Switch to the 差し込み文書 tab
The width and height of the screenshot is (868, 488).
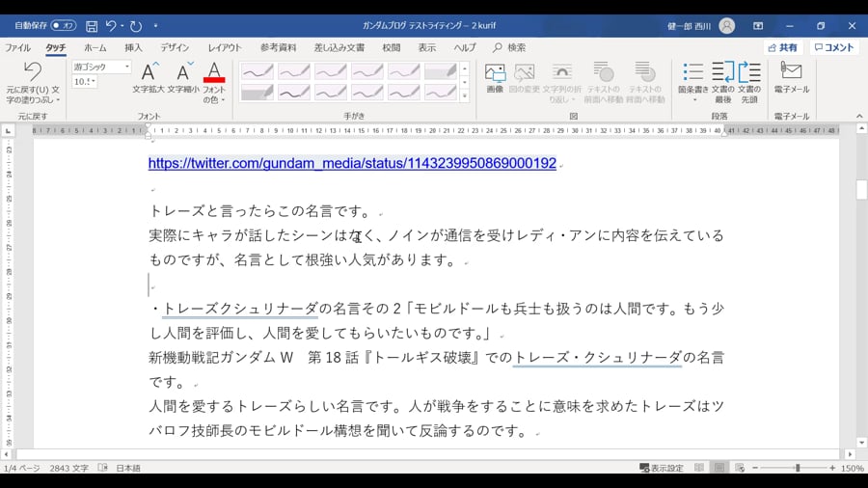pos(339,47)
